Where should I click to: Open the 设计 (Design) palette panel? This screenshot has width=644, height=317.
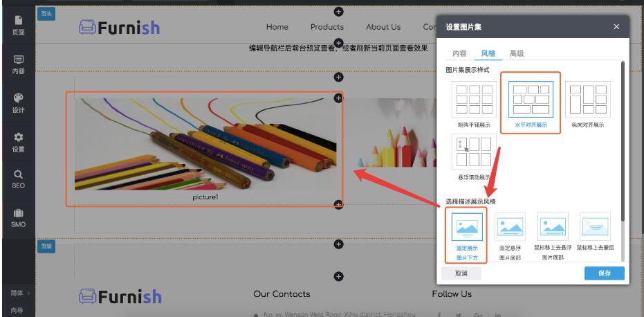point(18,103)
